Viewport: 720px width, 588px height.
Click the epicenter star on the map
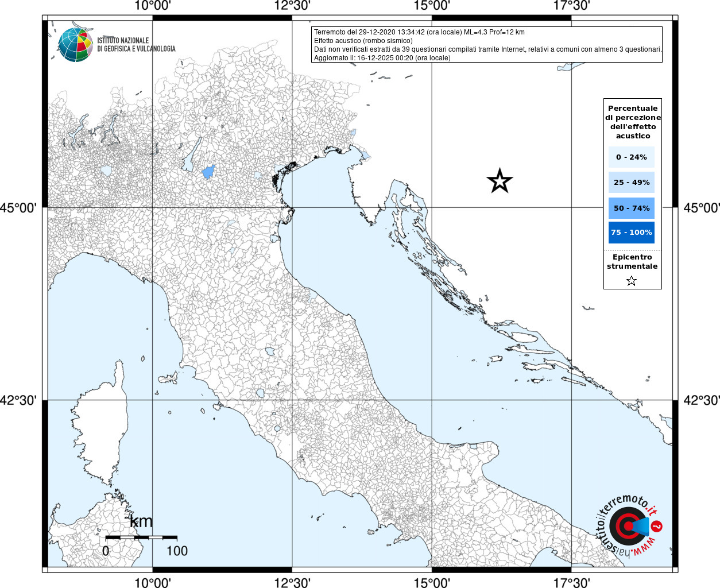500,181
